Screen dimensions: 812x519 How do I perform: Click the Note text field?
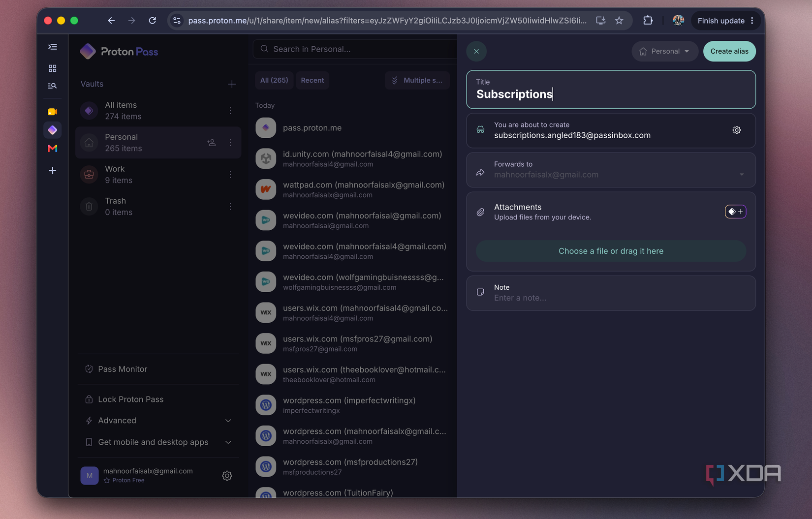point(611,293)
